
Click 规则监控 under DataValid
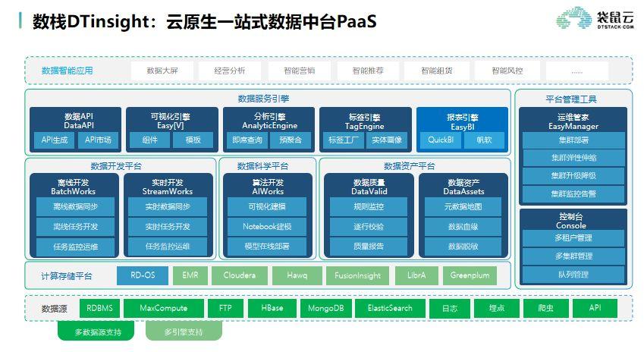coord(369,206)
